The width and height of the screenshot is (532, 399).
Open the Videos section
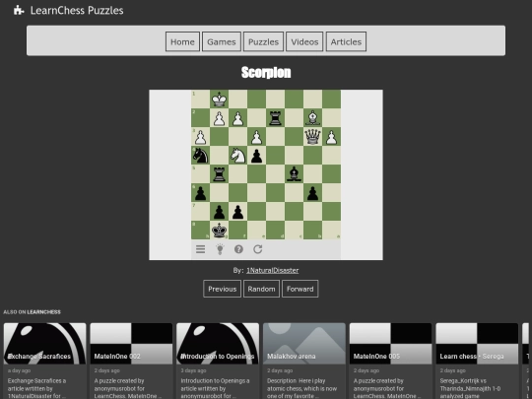click(304, 41)
